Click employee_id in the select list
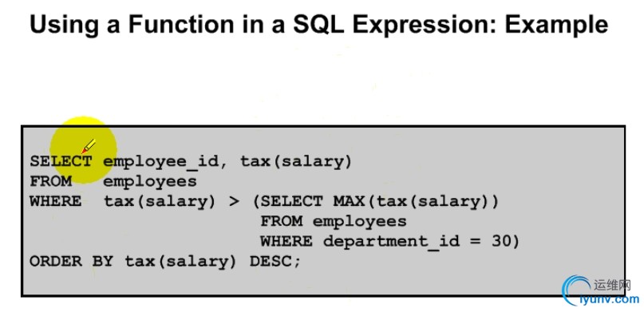The image size is (644, 312). click(160, 162)
